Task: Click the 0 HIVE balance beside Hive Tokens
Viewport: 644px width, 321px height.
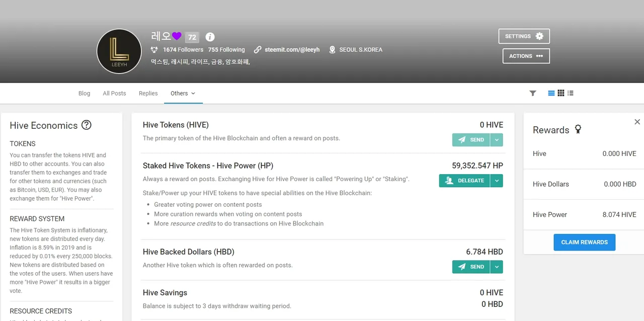Action: point(491,125)
